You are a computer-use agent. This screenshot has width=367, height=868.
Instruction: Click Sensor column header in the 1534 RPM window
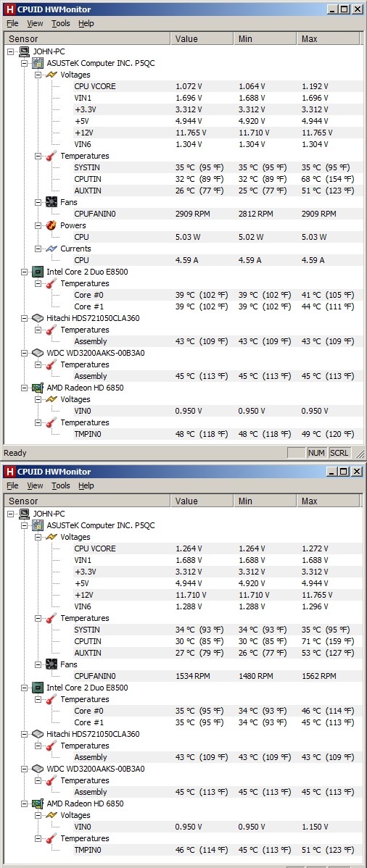[x=87, y=501]
